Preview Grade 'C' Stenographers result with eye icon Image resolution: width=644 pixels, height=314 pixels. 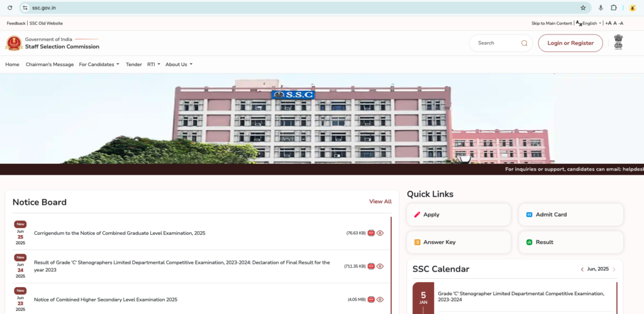380,266
